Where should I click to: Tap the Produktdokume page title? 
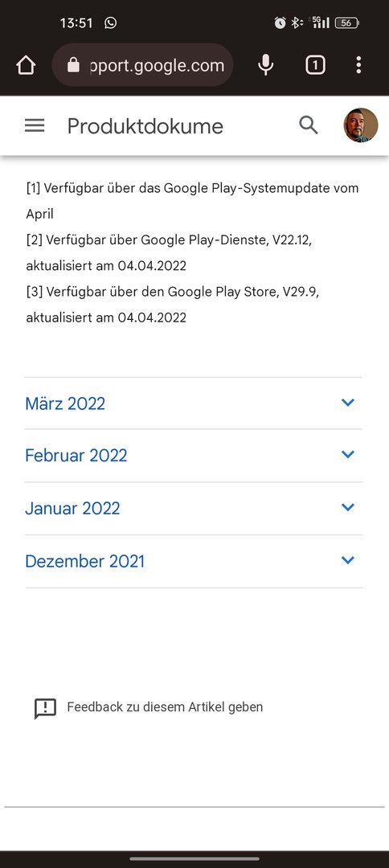145,126
